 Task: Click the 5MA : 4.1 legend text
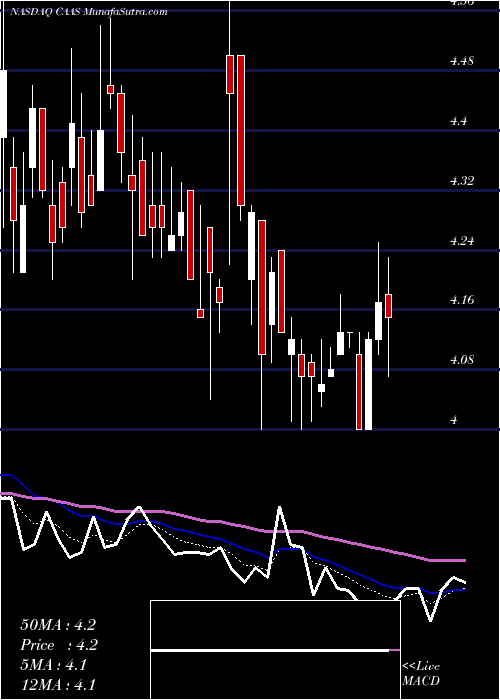tap(54, 665)
